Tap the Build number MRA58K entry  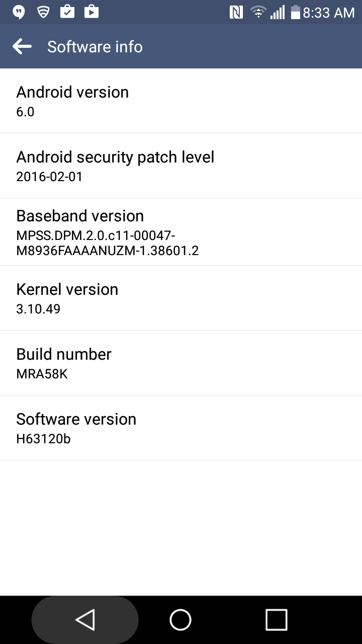[181, 363]
